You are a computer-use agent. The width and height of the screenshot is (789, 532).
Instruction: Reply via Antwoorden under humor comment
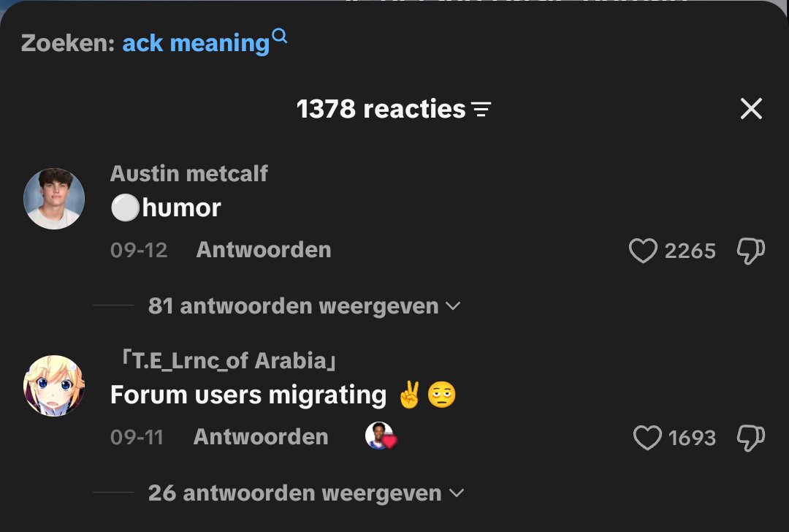pyautogui.click(x=264, y=250)
